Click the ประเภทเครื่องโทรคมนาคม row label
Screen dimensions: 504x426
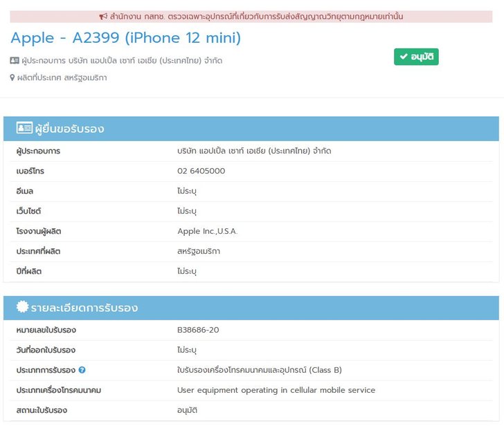coord(59,390)
